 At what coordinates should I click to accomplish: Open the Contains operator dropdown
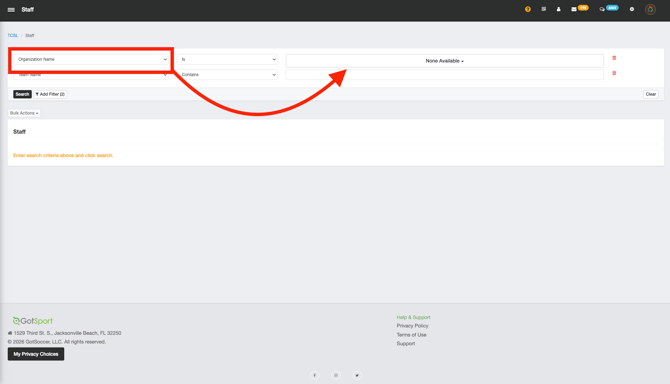[227, 75]
